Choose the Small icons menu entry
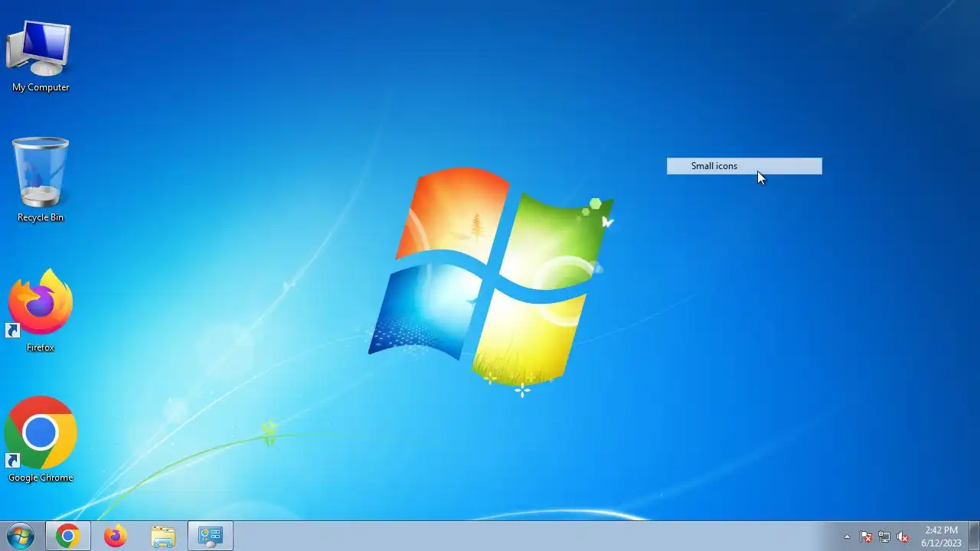 [744, 166]
